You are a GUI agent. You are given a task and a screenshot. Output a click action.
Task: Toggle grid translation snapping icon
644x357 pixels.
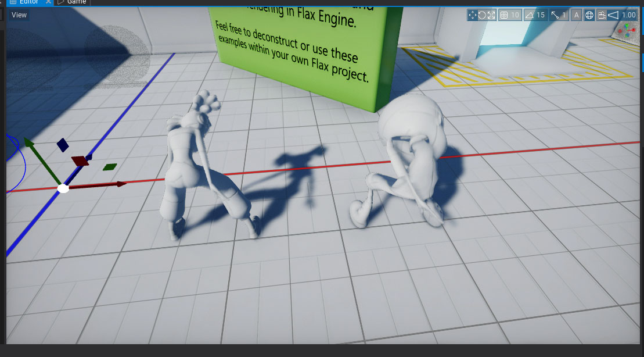tap(505, 15)
